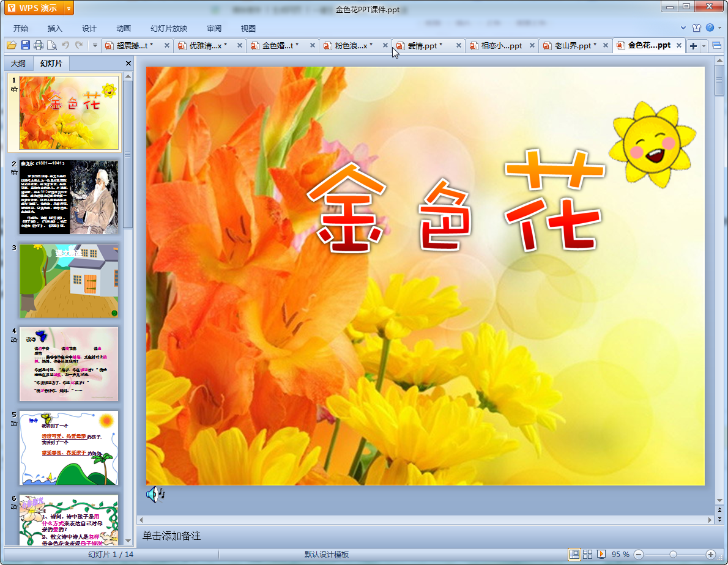Click the zoom slider handle

tap(673, 555)
